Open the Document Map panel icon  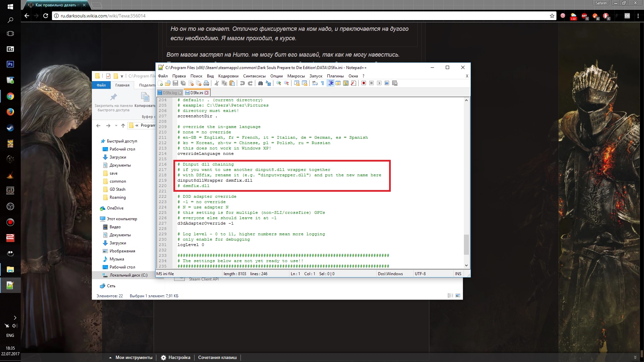[x=345, y=83]
